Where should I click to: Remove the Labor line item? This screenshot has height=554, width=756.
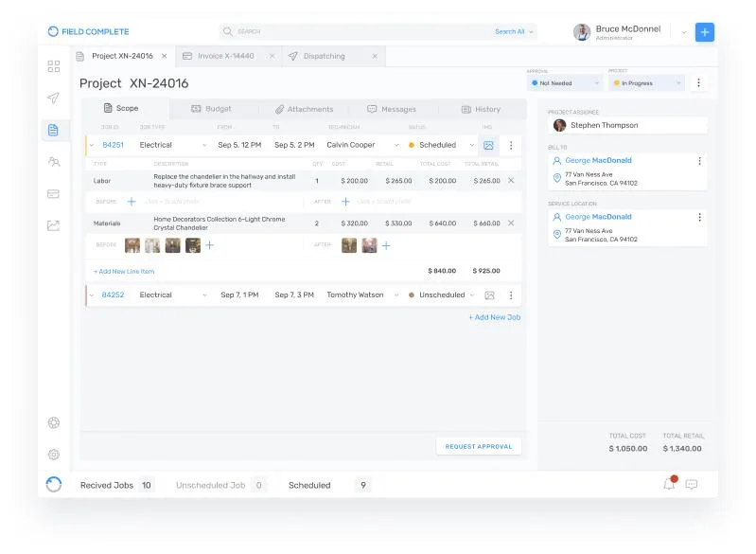[511, 181]
